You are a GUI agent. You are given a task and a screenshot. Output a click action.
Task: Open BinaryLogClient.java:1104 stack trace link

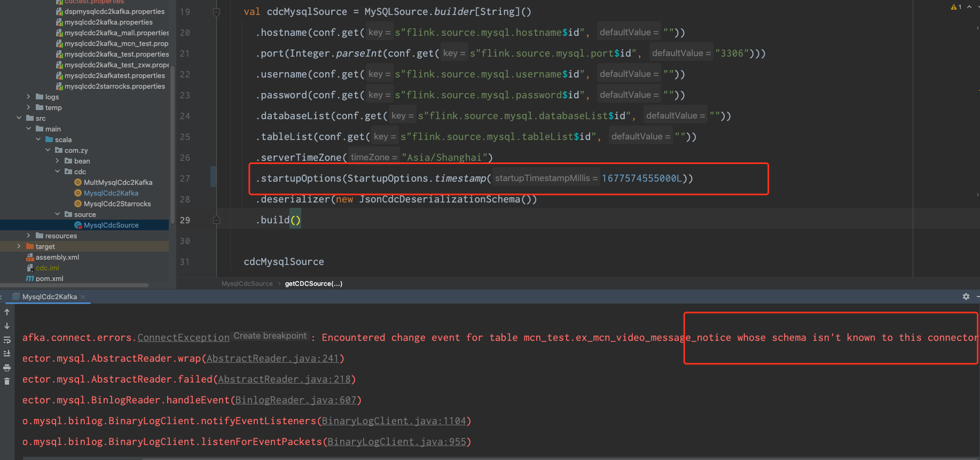(394, 421)
